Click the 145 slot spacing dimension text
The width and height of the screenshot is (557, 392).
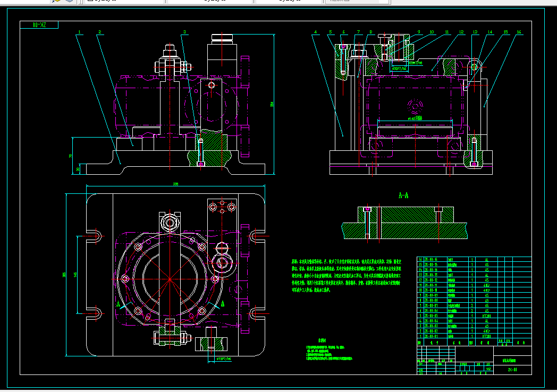75,275
